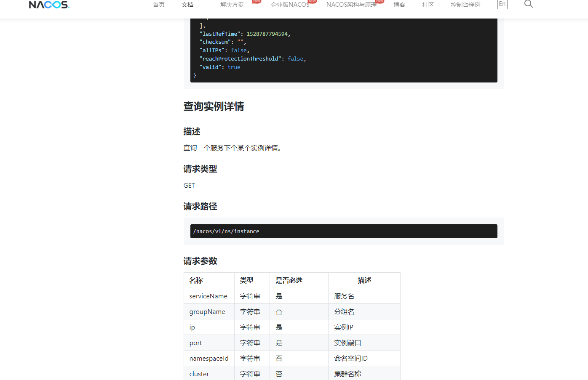
Task: Click the 集群名称 description cell
Action: click(364, 373)
